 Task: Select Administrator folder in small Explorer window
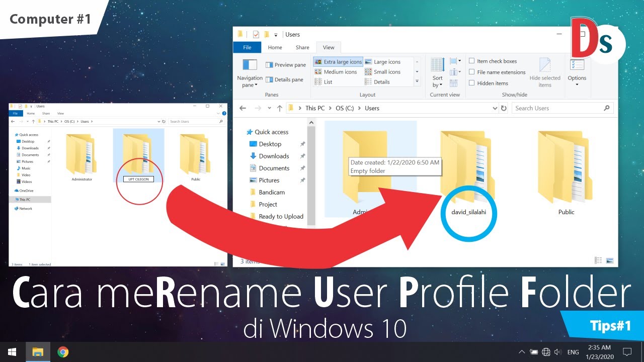[x=82, y=158]
